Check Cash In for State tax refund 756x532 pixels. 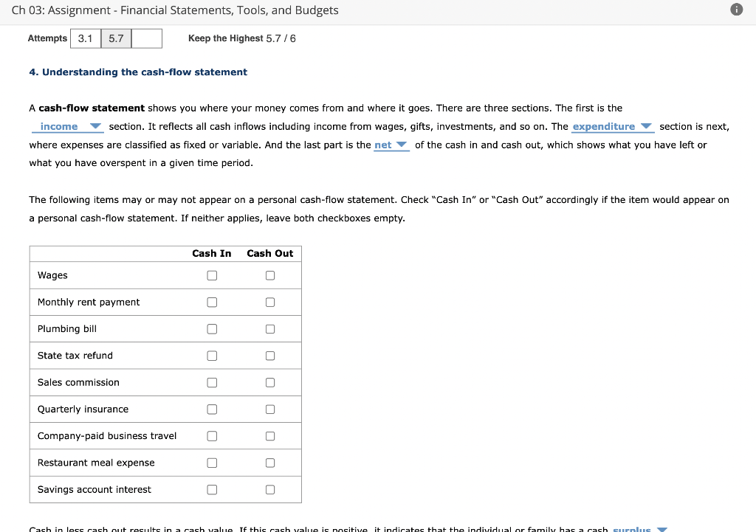click(212, 355)
